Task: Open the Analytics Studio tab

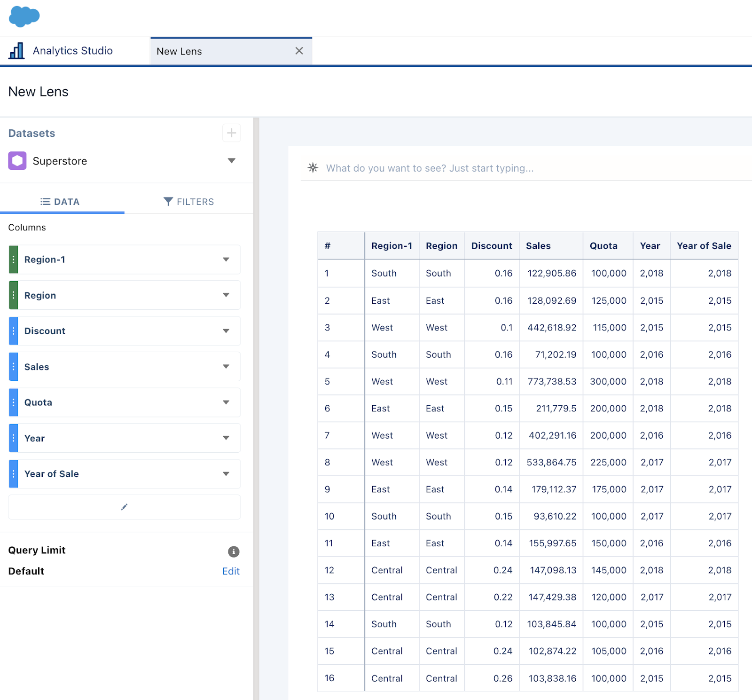Action: (72, 51)
